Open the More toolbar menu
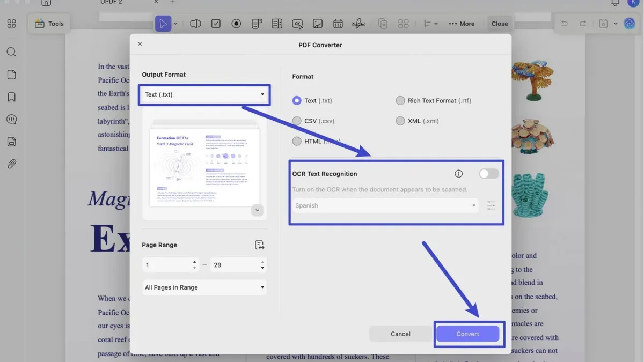 (x=462, y=24)
